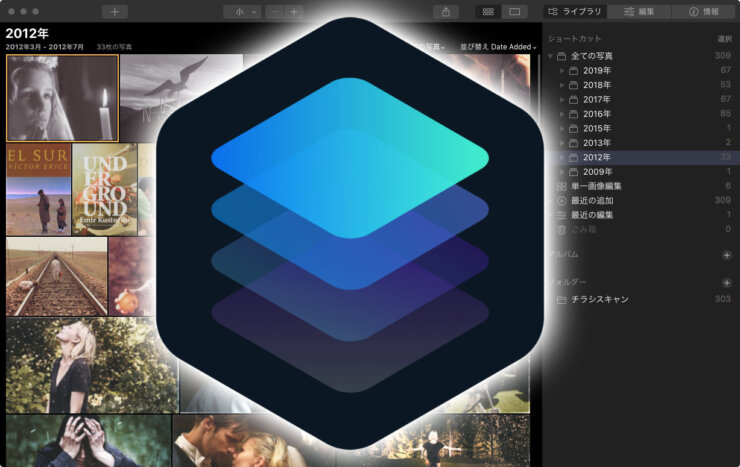This screenshot has height=467, width=740.
Task: Switch to the 情報 tab
Action: click(703, 12)
